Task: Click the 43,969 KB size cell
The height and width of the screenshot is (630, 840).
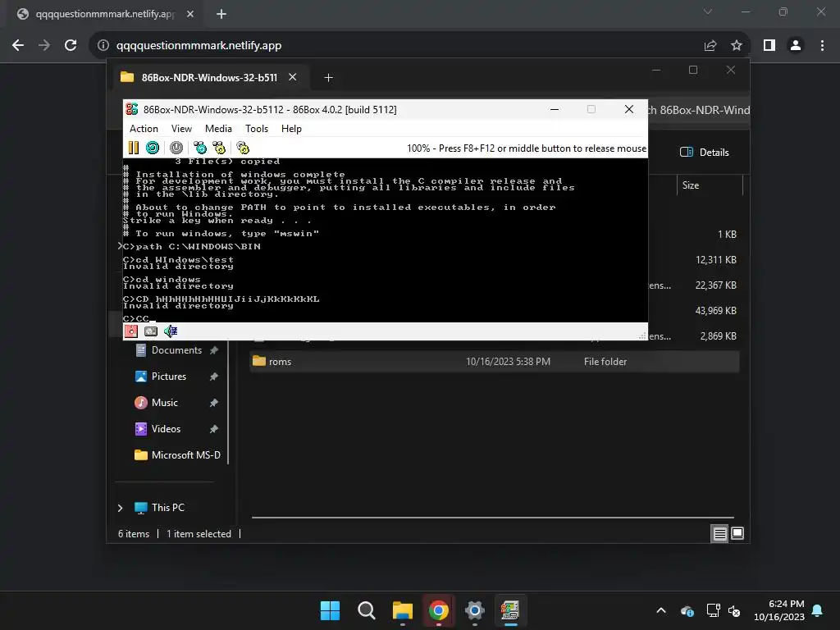Action: click(x=715, y=311)
